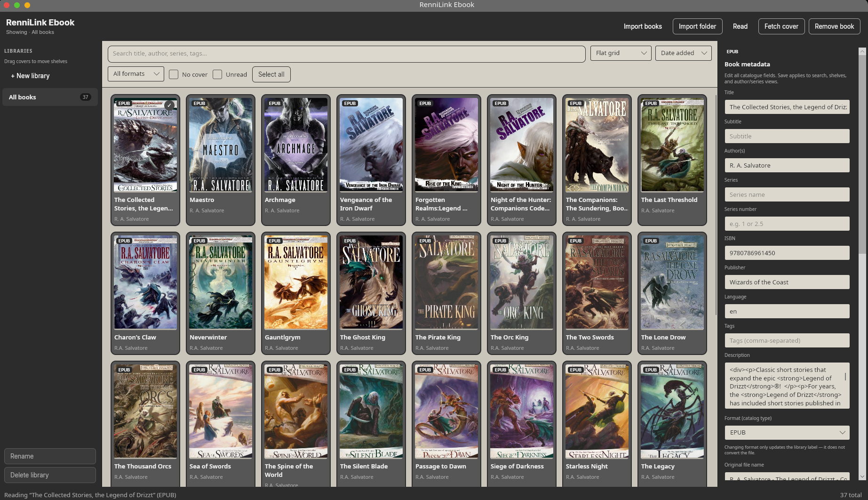Select the Archmage book cover
Viewport: 868px width, 500px height.
click(x=296, y=145)
